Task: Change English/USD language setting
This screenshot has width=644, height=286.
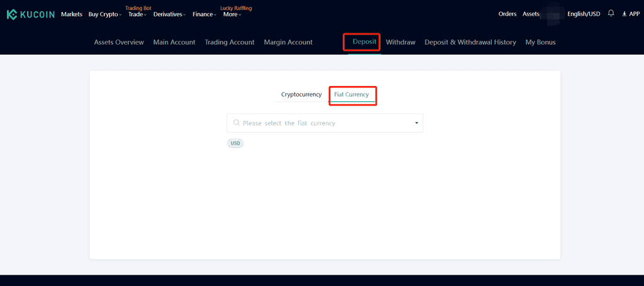Action: click(x=584, y=14)
